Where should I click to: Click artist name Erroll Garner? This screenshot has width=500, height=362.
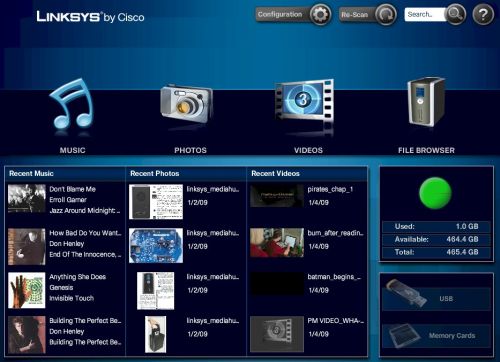point(68,200)
